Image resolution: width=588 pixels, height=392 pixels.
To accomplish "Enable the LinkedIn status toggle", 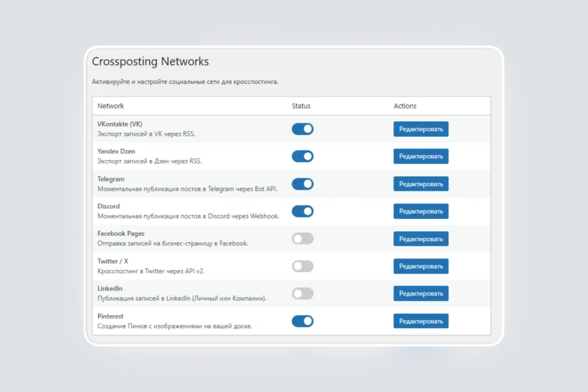I will (x=302, y=293).
